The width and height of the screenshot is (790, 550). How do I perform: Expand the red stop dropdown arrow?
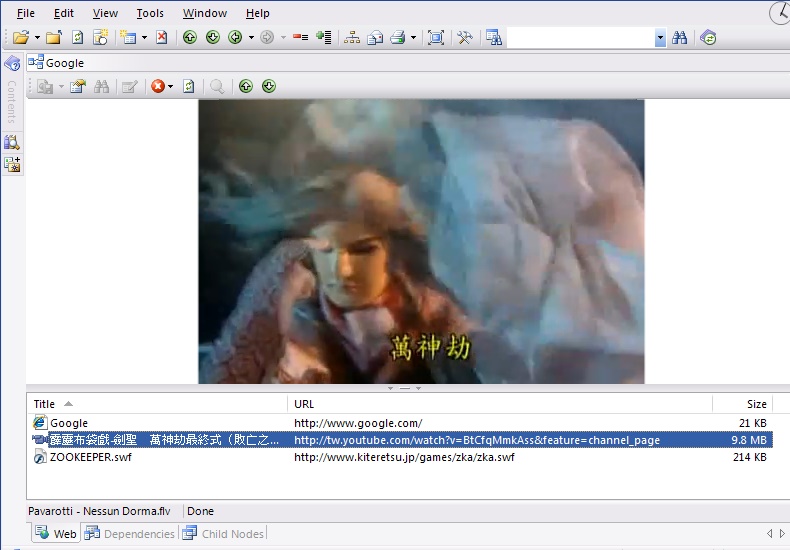(170, 87)
